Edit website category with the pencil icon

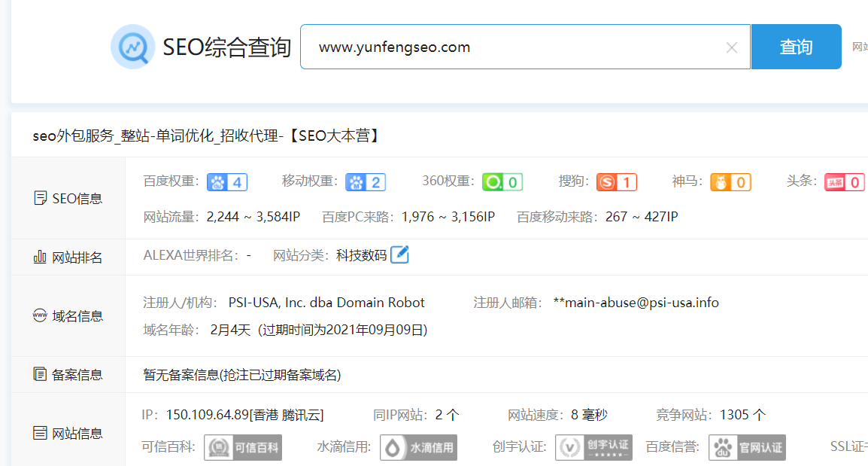coord(399,254)
